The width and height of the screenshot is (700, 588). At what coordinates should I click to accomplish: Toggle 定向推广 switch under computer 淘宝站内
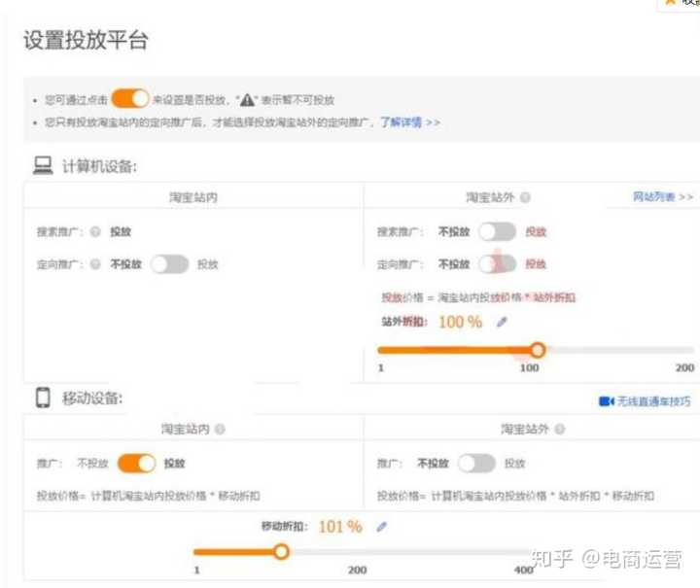click(x=169, y=263)
